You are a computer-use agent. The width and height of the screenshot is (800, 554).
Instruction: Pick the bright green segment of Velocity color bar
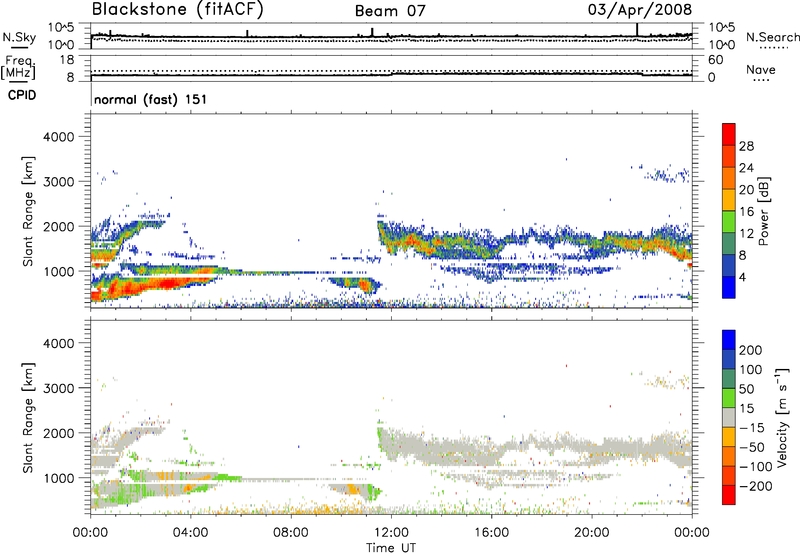[729, 398]
